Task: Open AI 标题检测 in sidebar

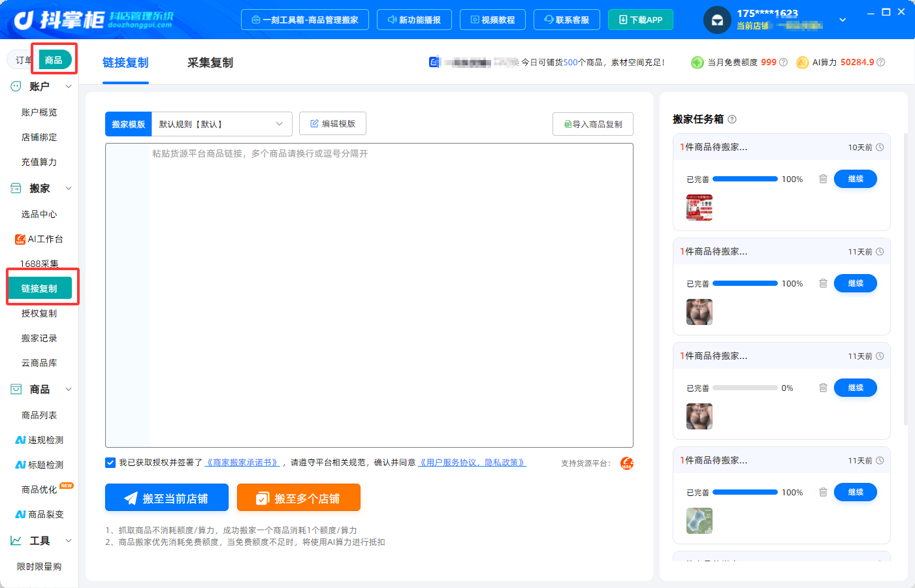Action: click(39, 465)
